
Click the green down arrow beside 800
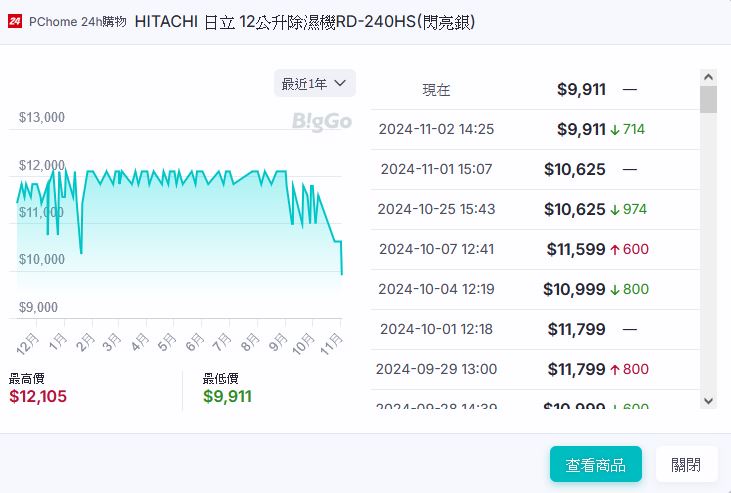(615, 289)
